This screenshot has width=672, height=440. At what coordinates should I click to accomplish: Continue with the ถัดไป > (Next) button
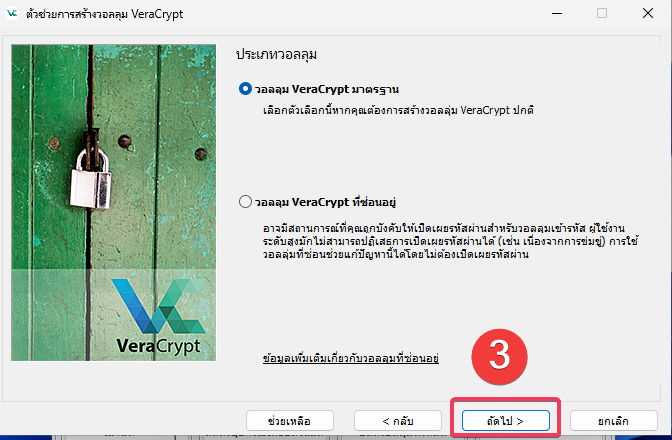[506, 421]
